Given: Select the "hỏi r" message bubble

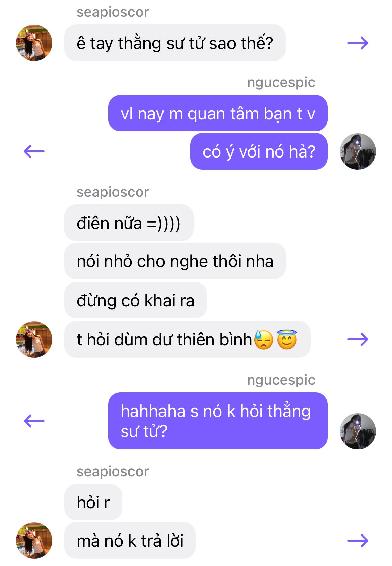Looking at the screenshot, I should point(93,502).
